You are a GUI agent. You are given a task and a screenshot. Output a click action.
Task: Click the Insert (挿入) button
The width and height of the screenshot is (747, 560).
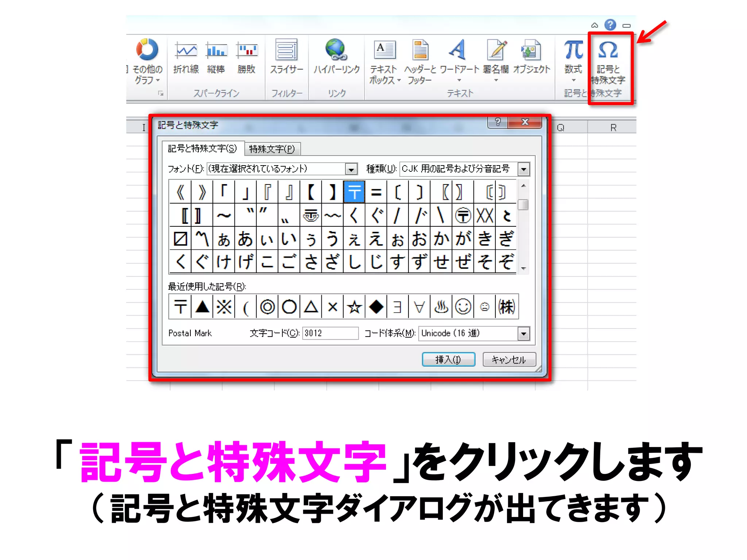coord(448,359)
